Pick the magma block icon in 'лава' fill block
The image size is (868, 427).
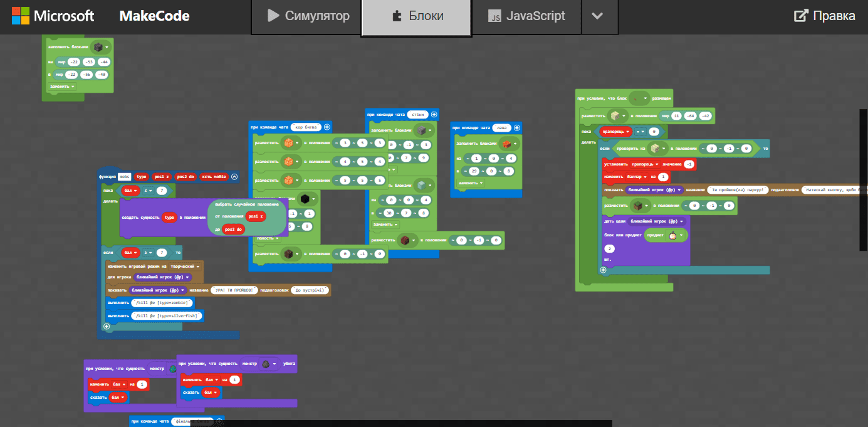pos(506,144)
